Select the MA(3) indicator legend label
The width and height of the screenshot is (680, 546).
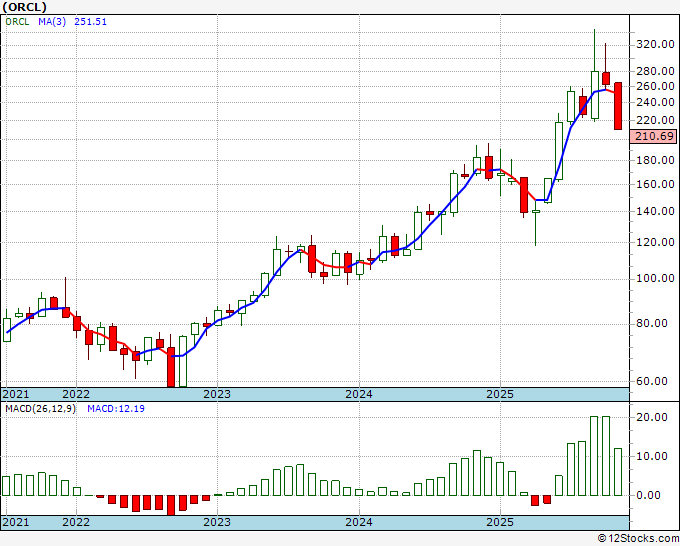pos(46,21)
